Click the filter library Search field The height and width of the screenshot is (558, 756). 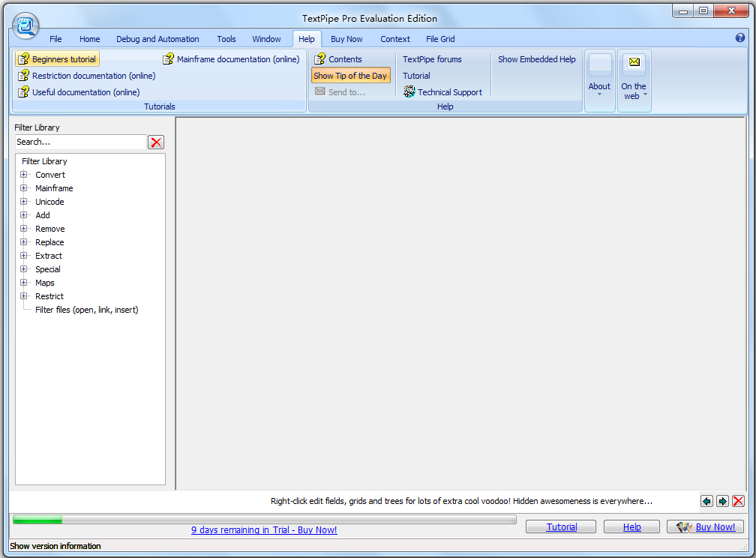click(x=80, y=142)
